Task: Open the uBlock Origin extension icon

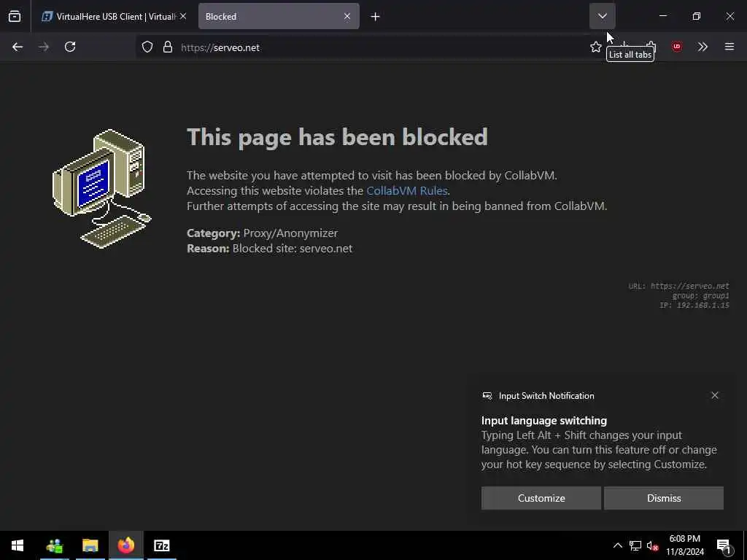Action: (x=676, y=47)
